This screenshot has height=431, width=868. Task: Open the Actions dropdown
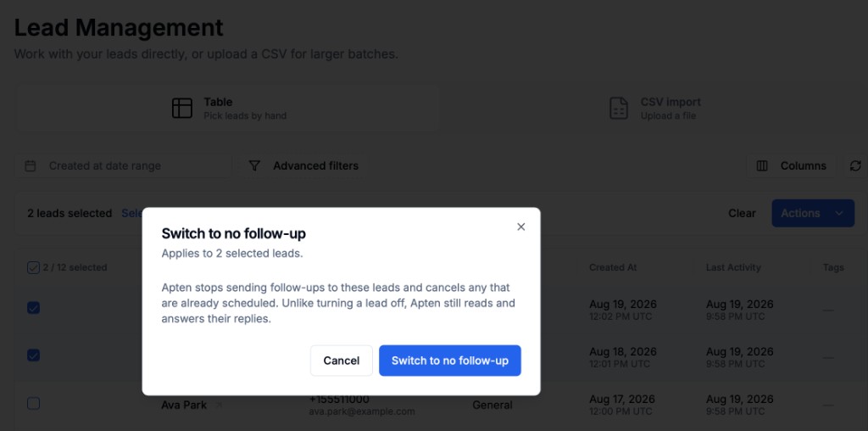coord(813,213)
